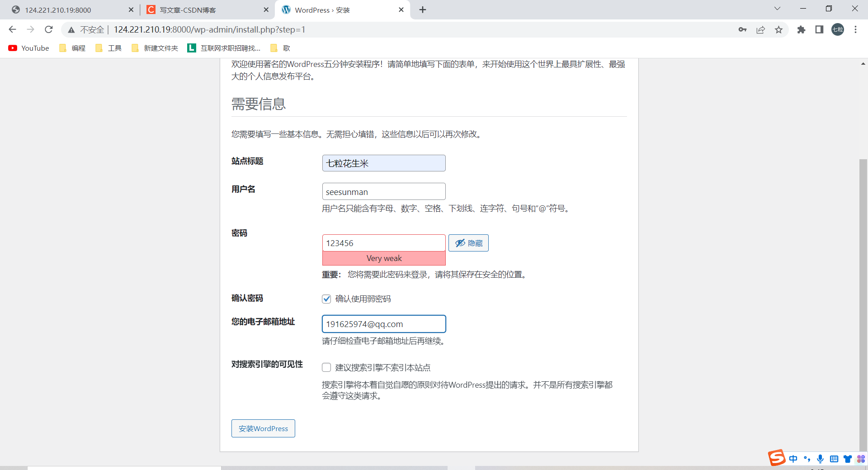The image size is (868, 470).
Task: Bookmark this page with the star
Action: pos(778,29)
